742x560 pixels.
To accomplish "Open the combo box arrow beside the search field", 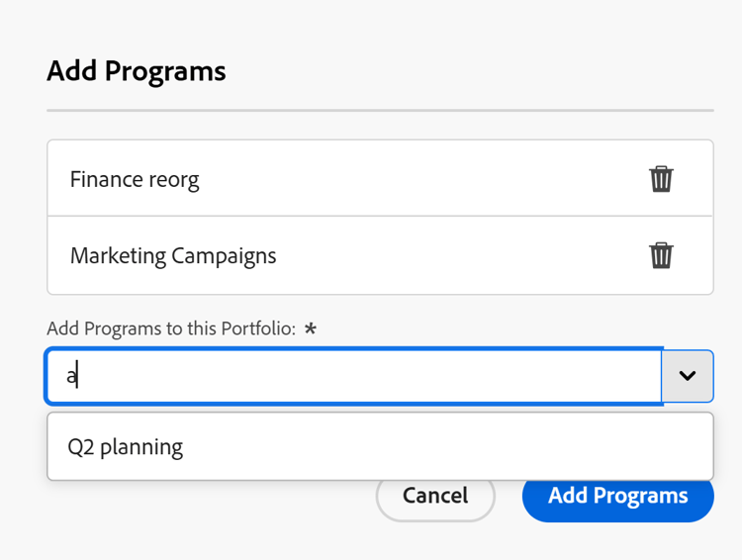I will pyautogui.click(x=688, y=376).
